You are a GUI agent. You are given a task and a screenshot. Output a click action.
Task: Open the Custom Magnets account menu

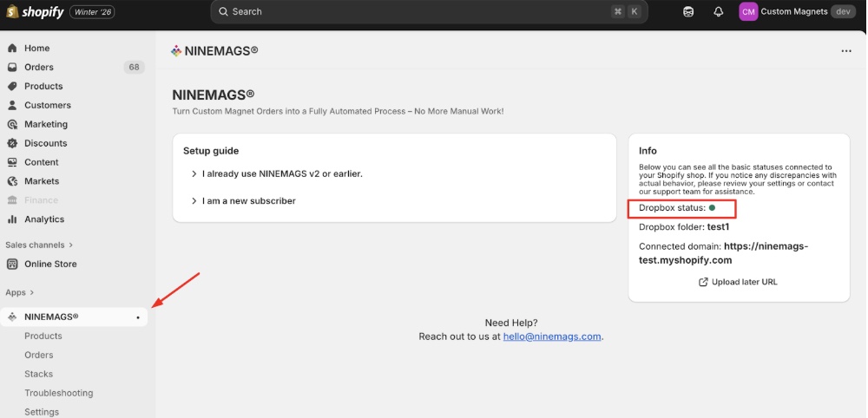pos(799,11)
